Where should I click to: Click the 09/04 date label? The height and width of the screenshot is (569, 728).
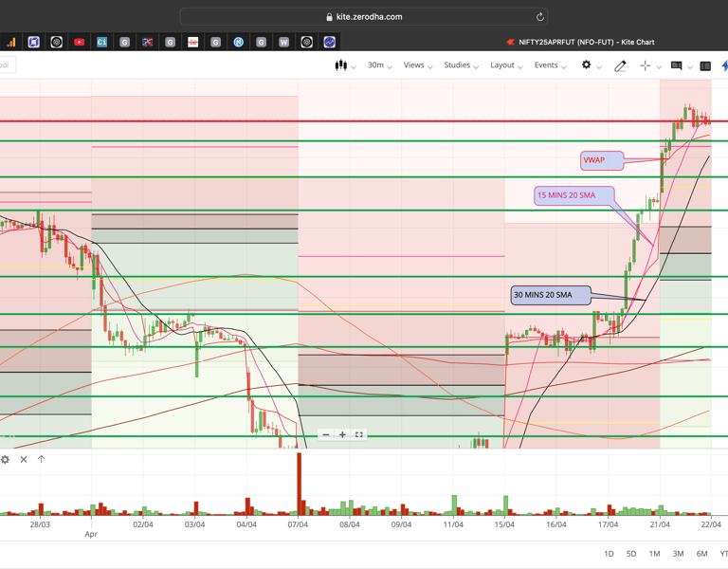coord(401,524)
